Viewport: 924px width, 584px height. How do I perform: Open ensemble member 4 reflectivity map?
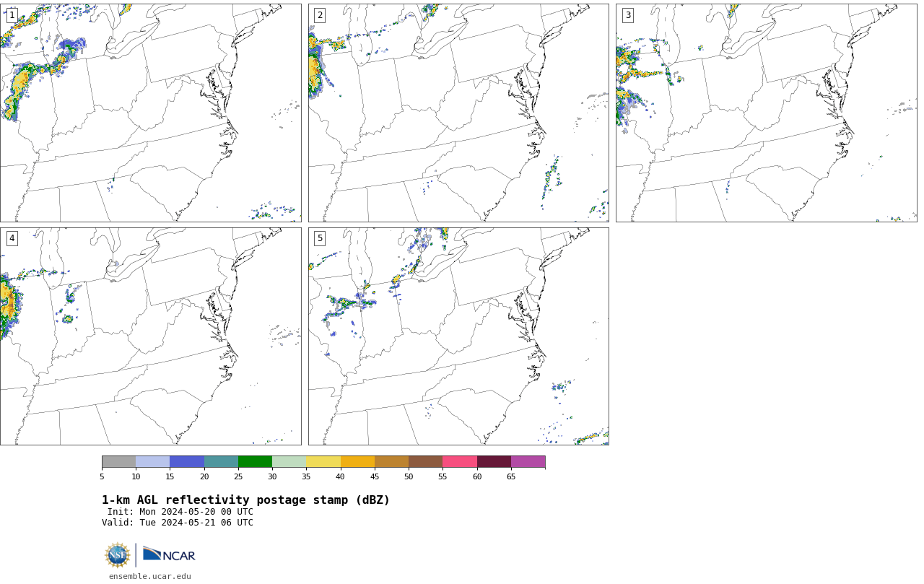pyautogui.click(x=150, y=336)
